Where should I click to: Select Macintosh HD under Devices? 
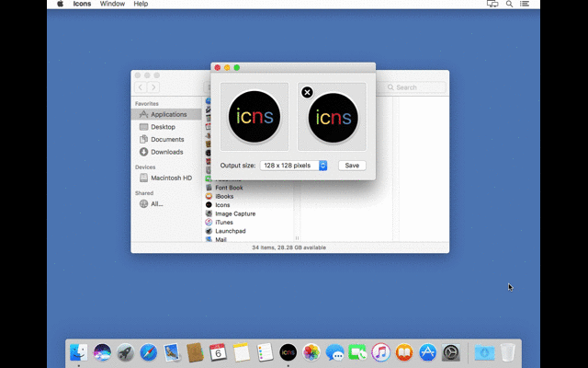coord(166,178)
